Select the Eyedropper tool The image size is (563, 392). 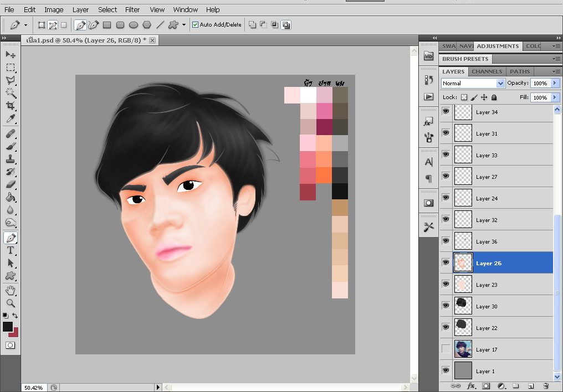point(11,119)
